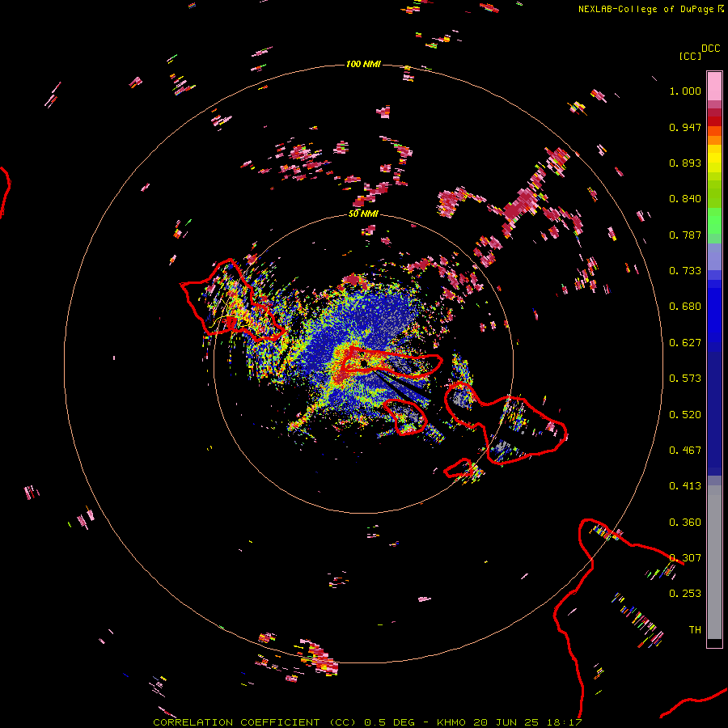The image size is (728, 728).
Task: Click the 0.893 scale value
Action: 685,163
